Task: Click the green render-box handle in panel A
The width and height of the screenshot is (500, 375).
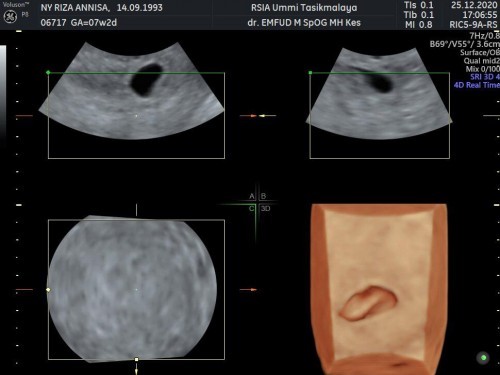Action: click(x=48, y=72)
